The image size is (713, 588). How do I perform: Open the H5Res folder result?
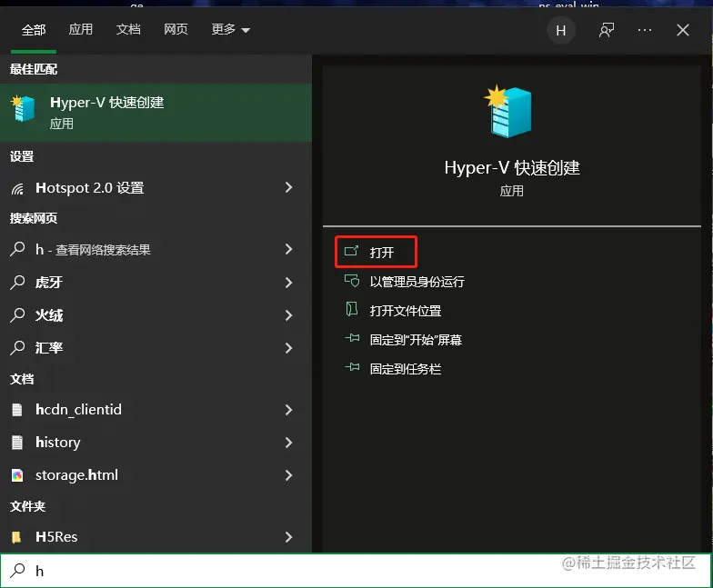click(156, 537)
